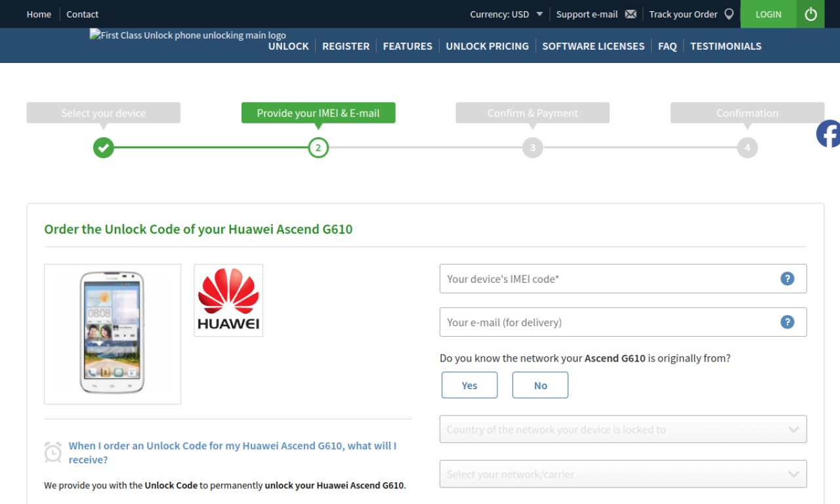Screen dimensions: 840x504
Task: Expand the country of network dropdown
Action: click(623, 429)
